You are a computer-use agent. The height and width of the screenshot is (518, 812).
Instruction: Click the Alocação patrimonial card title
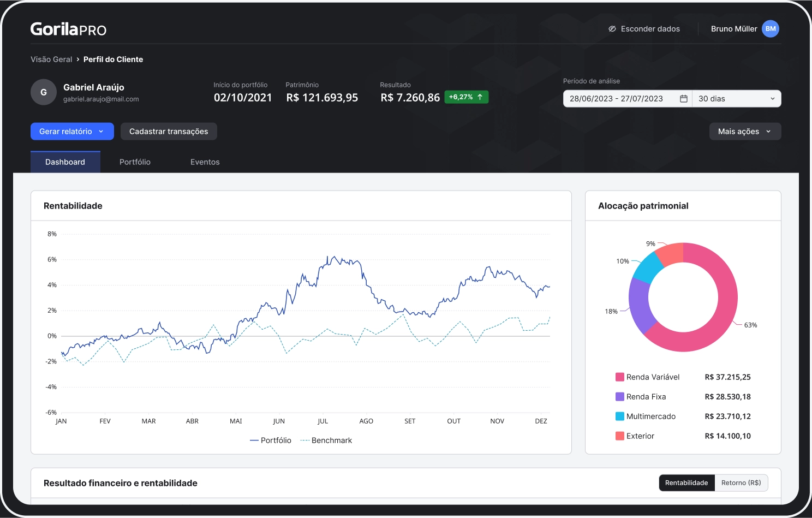point(643,206)
